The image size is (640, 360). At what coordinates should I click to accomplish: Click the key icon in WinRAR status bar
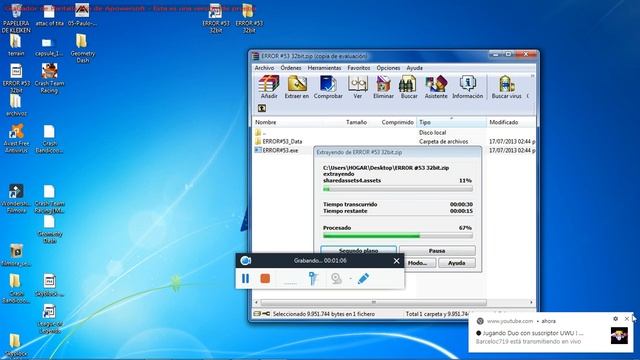(266, 314)
